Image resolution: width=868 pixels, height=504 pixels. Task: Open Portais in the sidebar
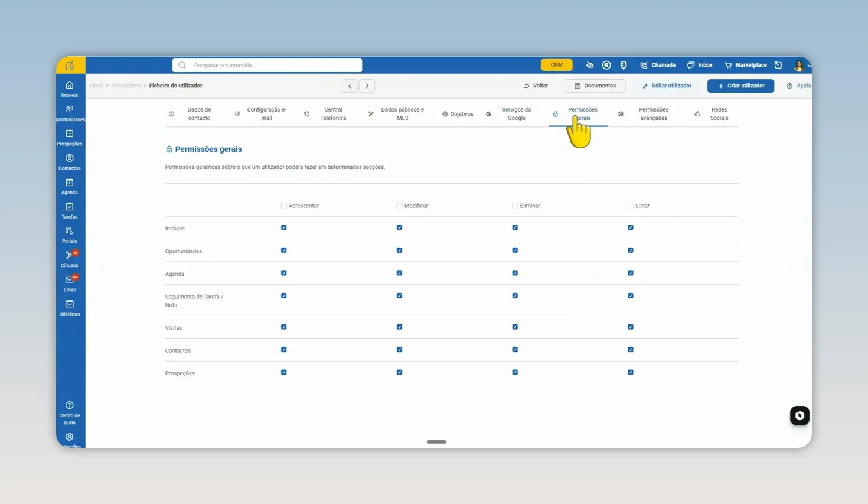[x=70, y=235]
